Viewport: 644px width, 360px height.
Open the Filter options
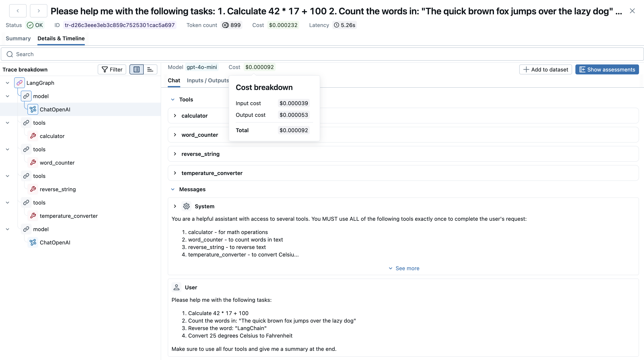click(112, 69)
